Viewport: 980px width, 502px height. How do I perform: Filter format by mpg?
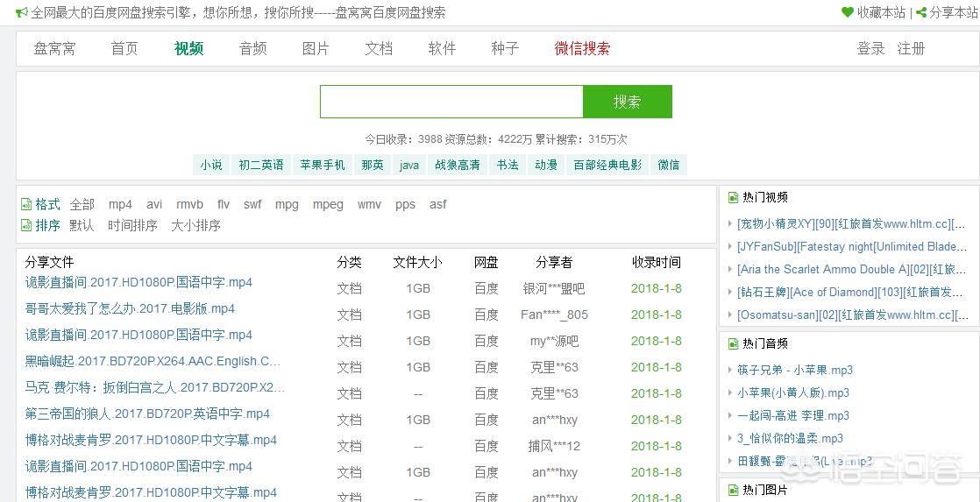287,204
